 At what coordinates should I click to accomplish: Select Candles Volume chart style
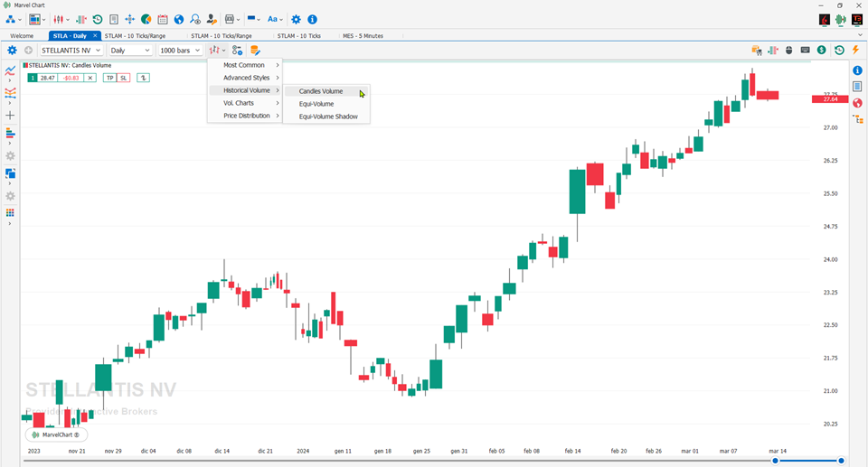click(x=326, y=91)
